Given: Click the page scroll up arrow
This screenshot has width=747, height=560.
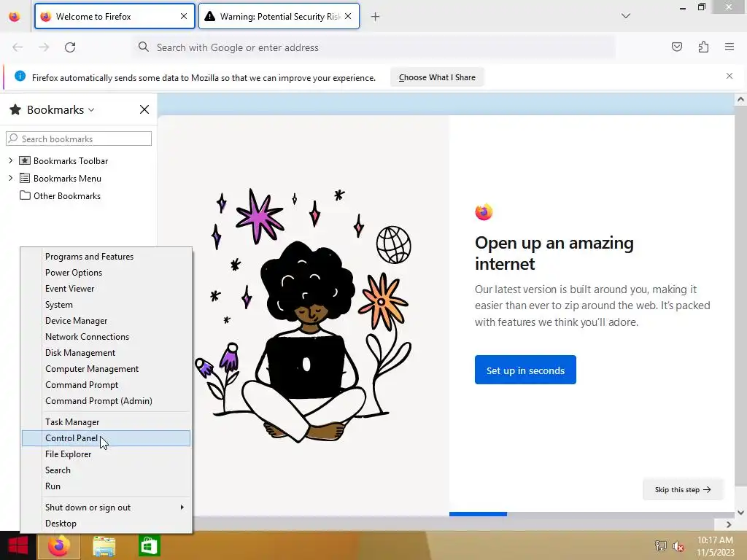Looking at the screenshot, I should (740, 99).
